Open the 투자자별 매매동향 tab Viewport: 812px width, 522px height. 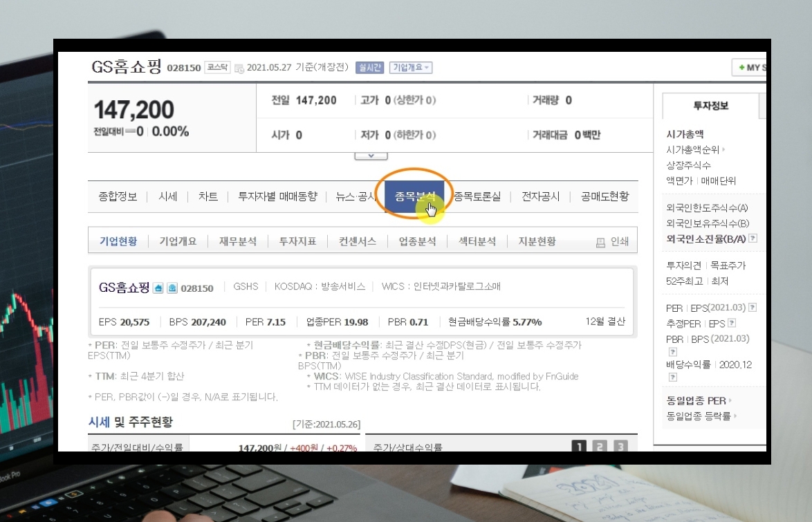pyautogui.click(x=277, y=196)
